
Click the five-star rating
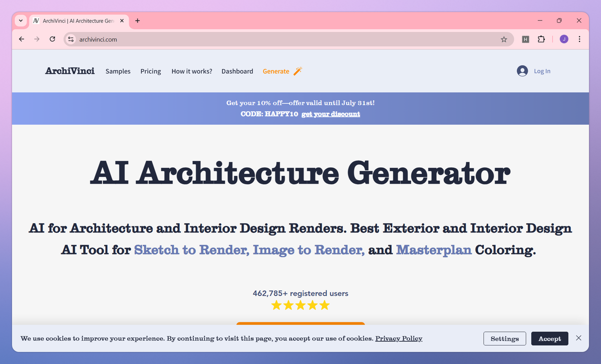(x=300, y=305)
